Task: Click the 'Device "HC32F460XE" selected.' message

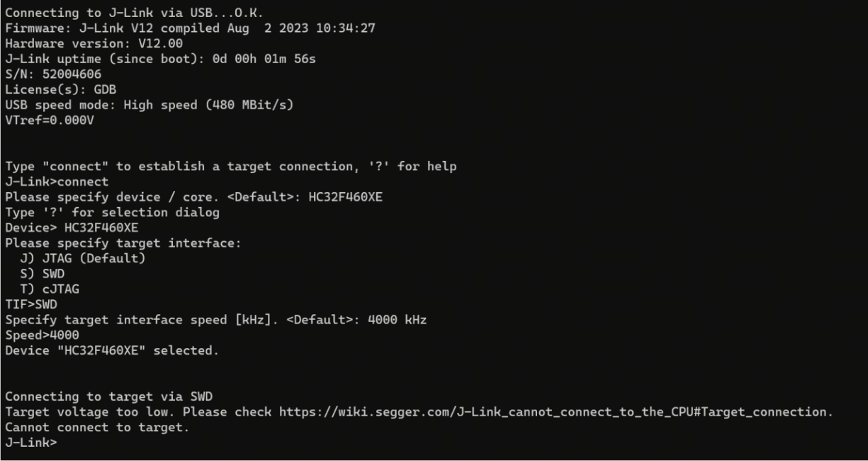Action: (x=109, y=350)
